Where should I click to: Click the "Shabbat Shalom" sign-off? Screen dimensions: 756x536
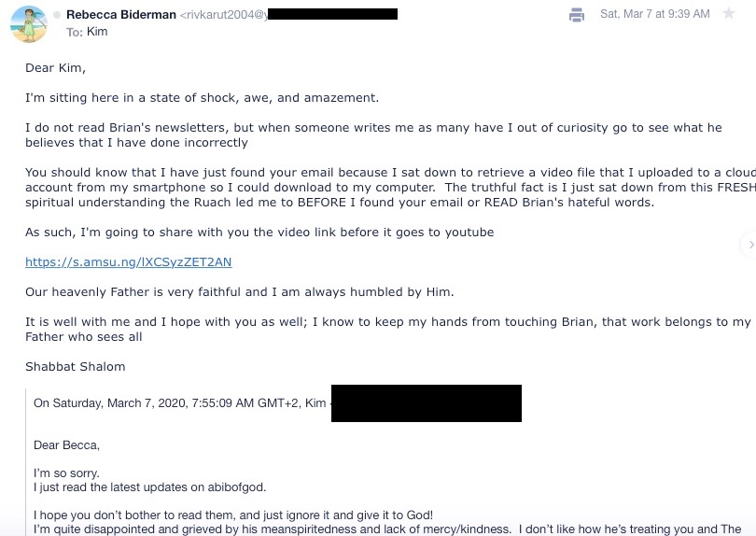[75, 366]
